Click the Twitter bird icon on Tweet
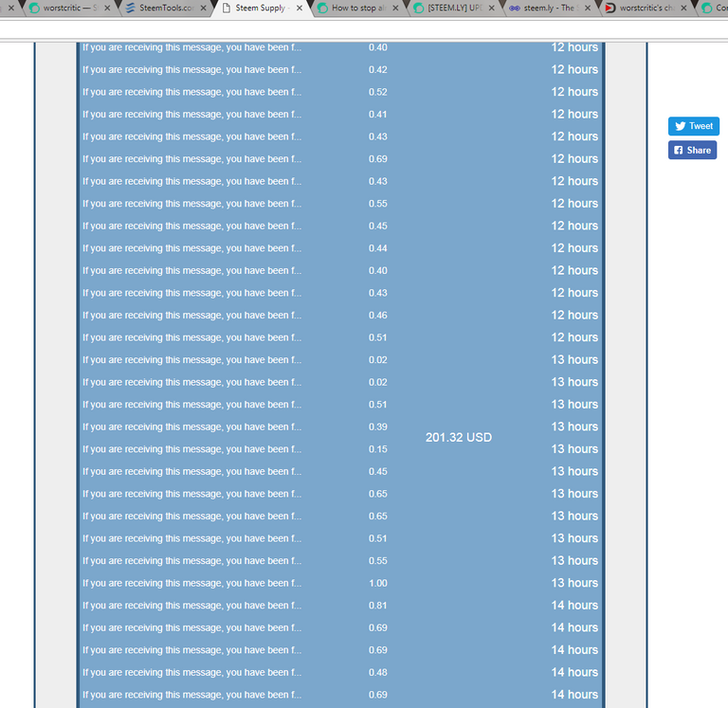The height and width of the screenshot is (708, 728). pos(681,126)
